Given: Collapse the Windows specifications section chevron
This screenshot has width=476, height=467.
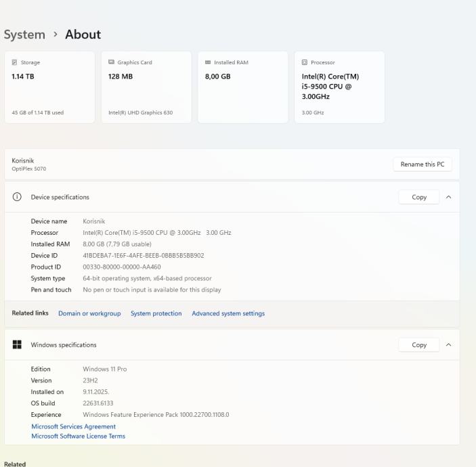Looking at the screenshot, I should pos(448,344).
